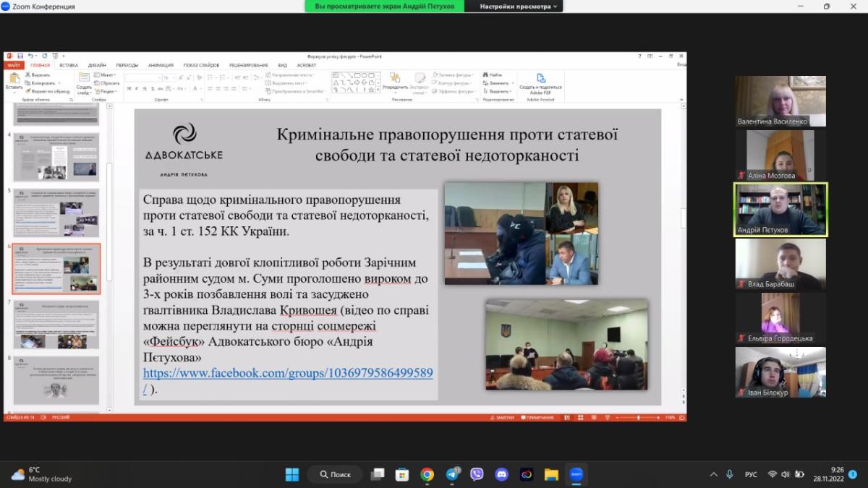Click the Save icon in quick access toolbar
Image resolution: width=868 pixels, height=488 pixels.
[x=20, y=56]
